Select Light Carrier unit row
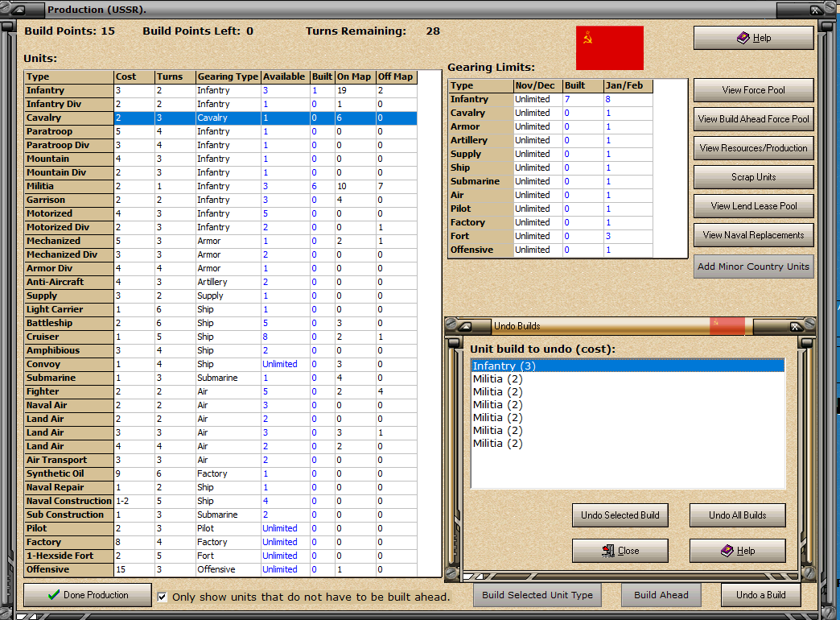Screen dimensions: 840x620 (220, 309)
